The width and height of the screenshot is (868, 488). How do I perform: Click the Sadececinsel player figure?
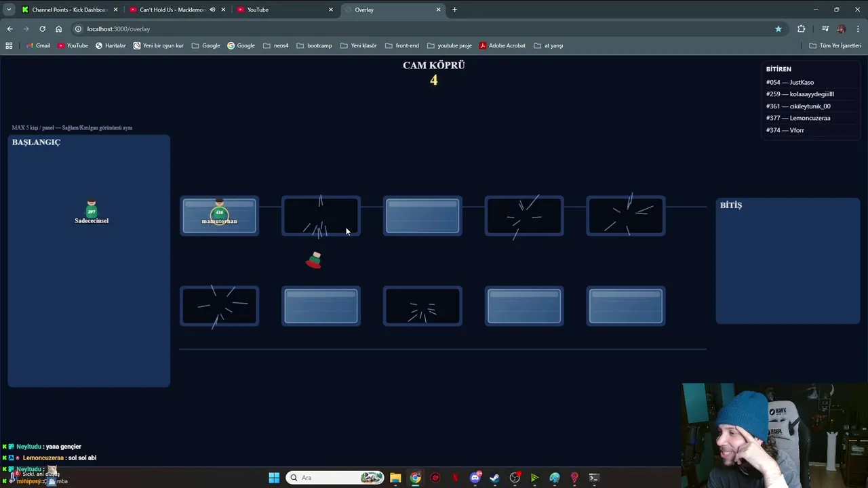click(x=92, y=211)
